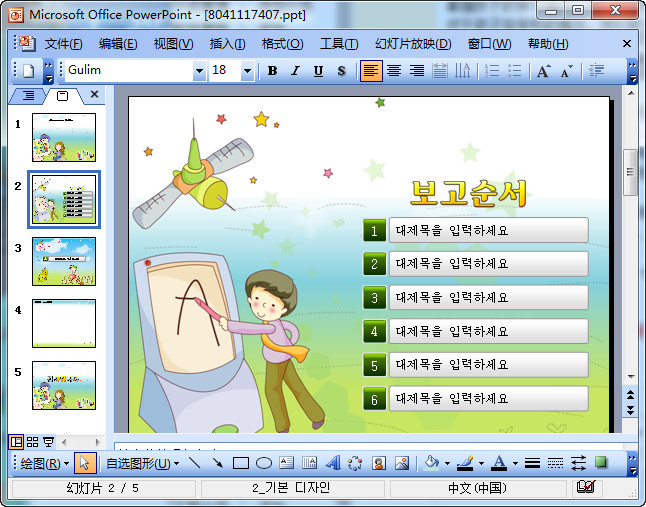Start slide show from current slide

[48, 442]
